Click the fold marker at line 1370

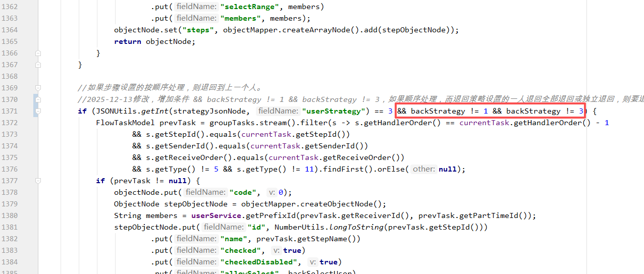38,99
